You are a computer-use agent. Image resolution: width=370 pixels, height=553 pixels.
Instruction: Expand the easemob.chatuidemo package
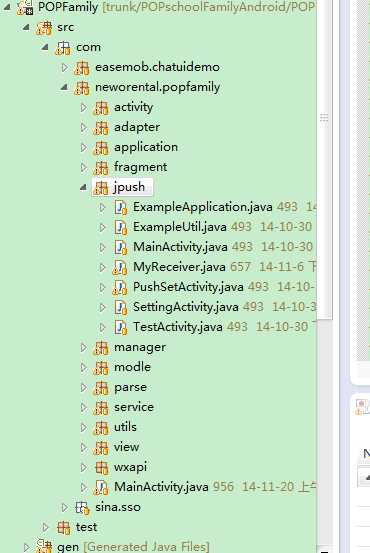click(64, 67)
